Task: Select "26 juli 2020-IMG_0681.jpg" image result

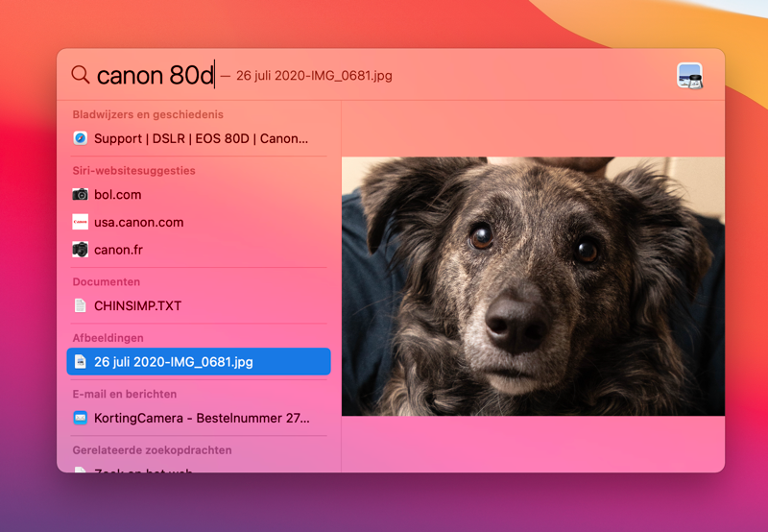Action: tap(199, 361)
